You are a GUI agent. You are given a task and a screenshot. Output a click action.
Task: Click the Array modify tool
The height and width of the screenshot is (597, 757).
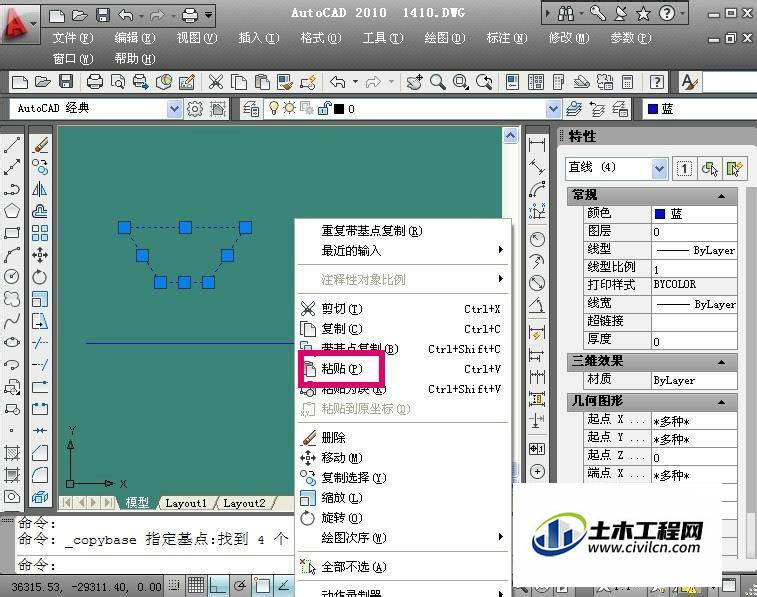point(40,233)
